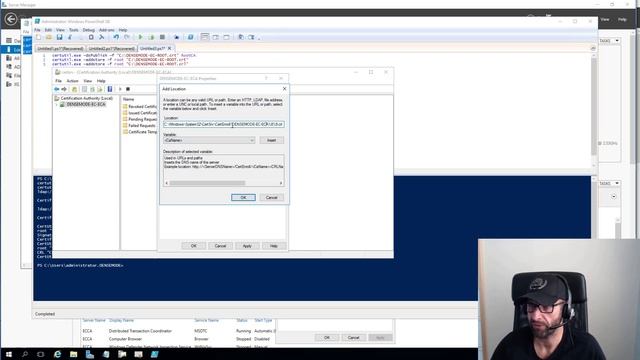This screenshot has height=360, width=640.
Task: Click the Run Selection icon in ISE
Action: 151,37
